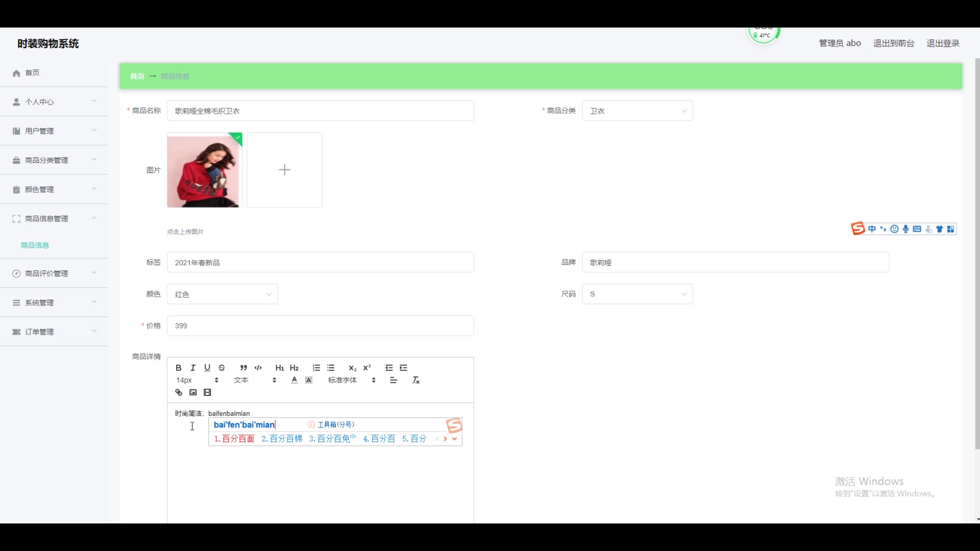Open the 尺码 dropdown showing S
This screenshot has width=980, height=551.
[638, 294]
